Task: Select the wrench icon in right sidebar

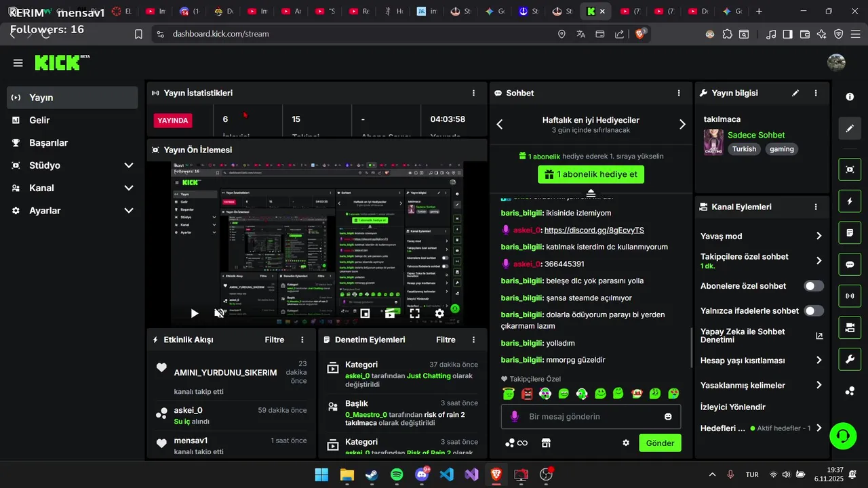Action: (x=850, y=359)
